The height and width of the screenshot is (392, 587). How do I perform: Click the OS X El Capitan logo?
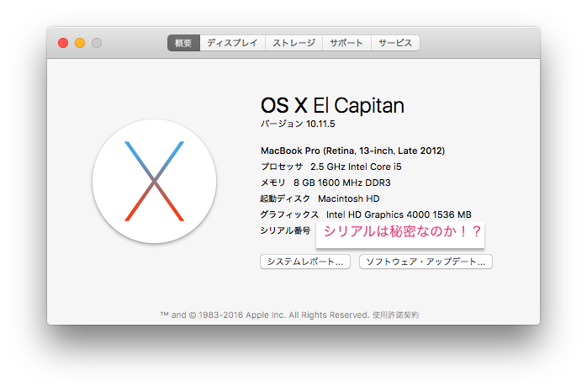(154, 181)
